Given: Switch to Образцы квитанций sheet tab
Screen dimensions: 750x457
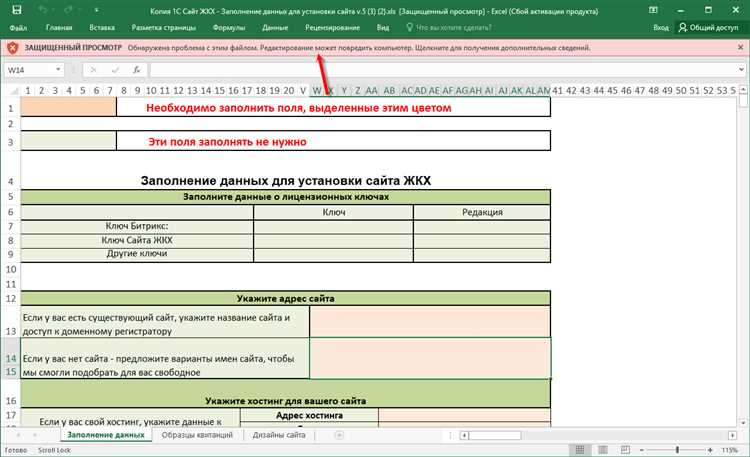Looking at the screenshot, I should [197, 435].
